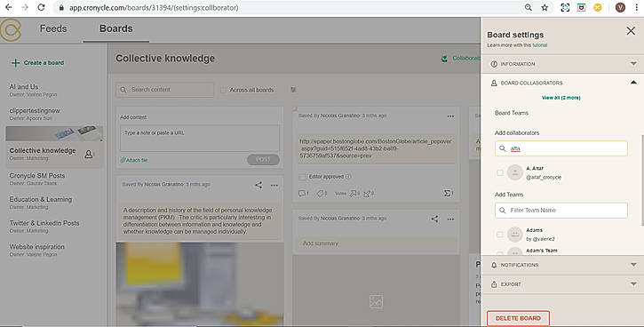Open more options on PKM description card

(274, 186)
